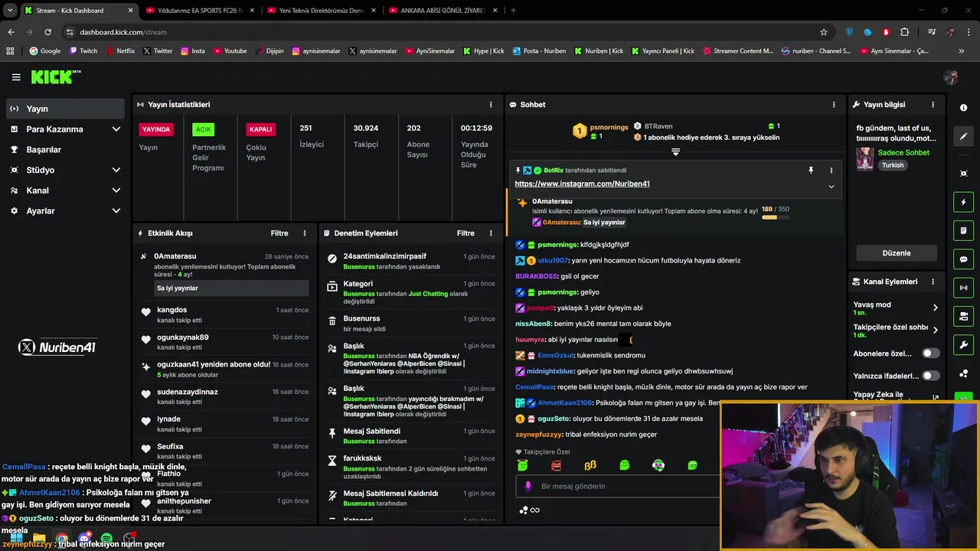Open the hamburger menu beside the Kick logo
Image resolution: width=980 pixels, height=551 pixels.
[16, 77]
